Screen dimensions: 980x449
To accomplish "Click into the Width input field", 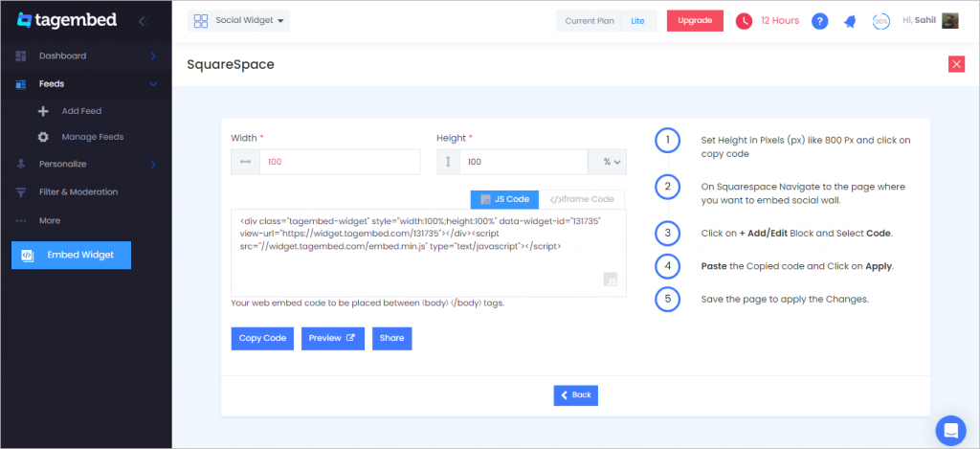I will pyautogui.click(x=340, y=162).
